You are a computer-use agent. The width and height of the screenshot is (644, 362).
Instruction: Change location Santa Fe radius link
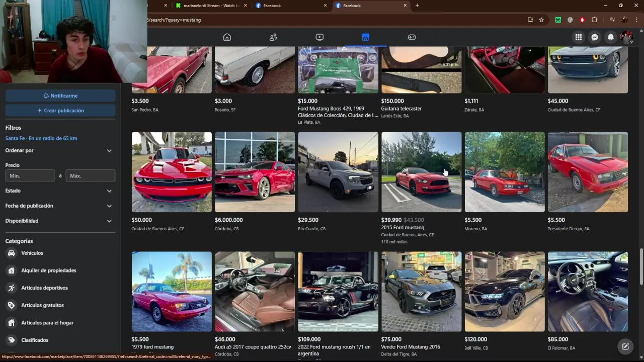coord(41,138)
